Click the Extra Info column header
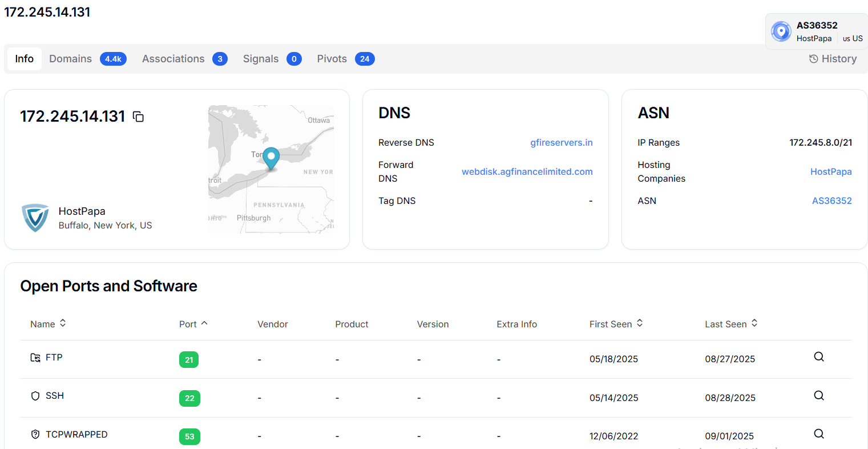Screen dimensions: 868x449 pos(517,324)
